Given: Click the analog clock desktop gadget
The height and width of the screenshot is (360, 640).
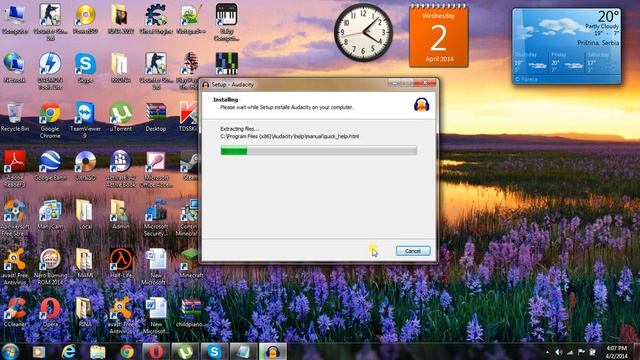Looking at the screenshot, I should 363,33.
